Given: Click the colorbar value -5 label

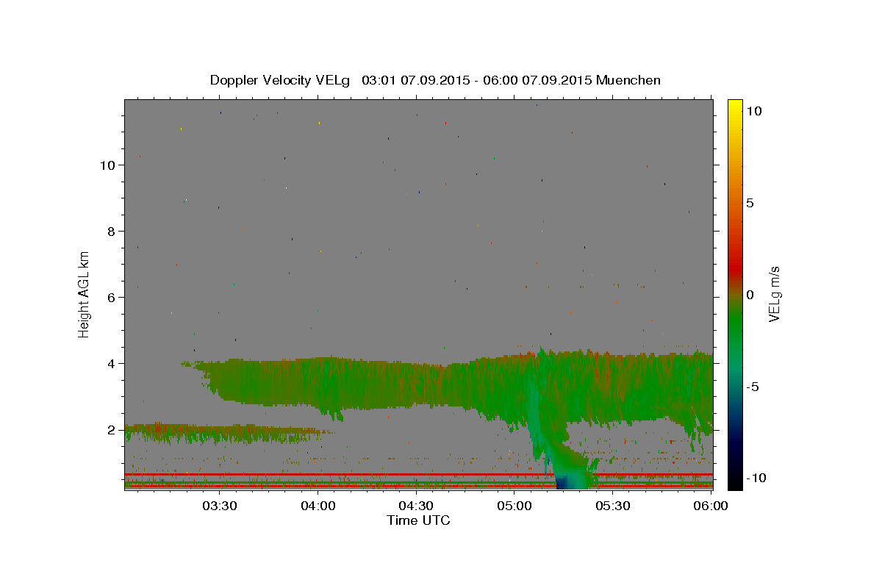Looking at the screenshot, I should pos(753,387).
